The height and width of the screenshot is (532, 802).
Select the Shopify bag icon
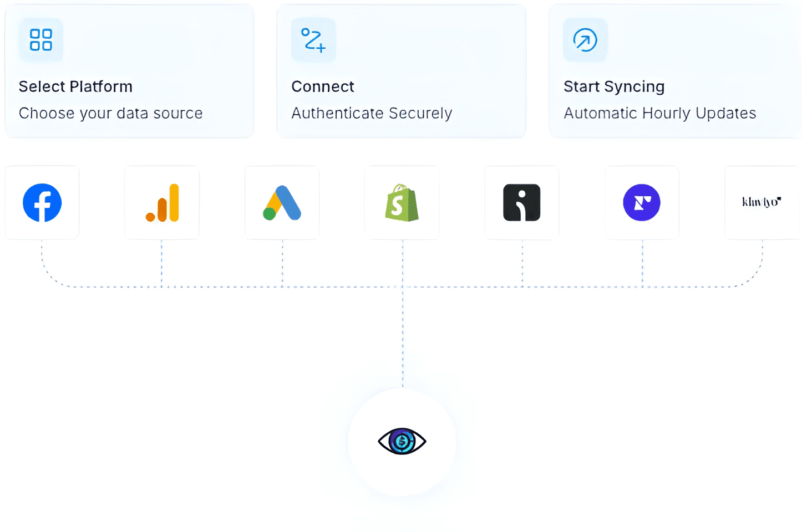[x=402, y=203]
